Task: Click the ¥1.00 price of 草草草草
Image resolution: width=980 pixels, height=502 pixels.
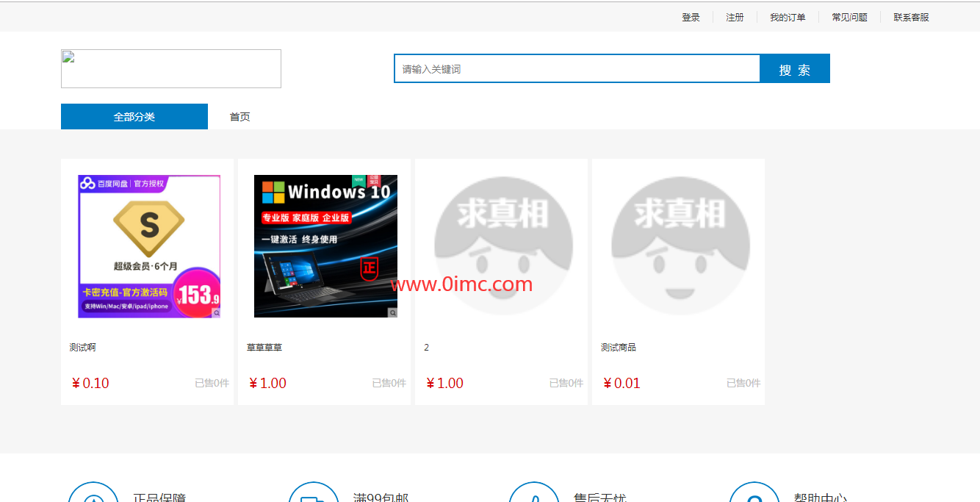Action: (267, 383)
